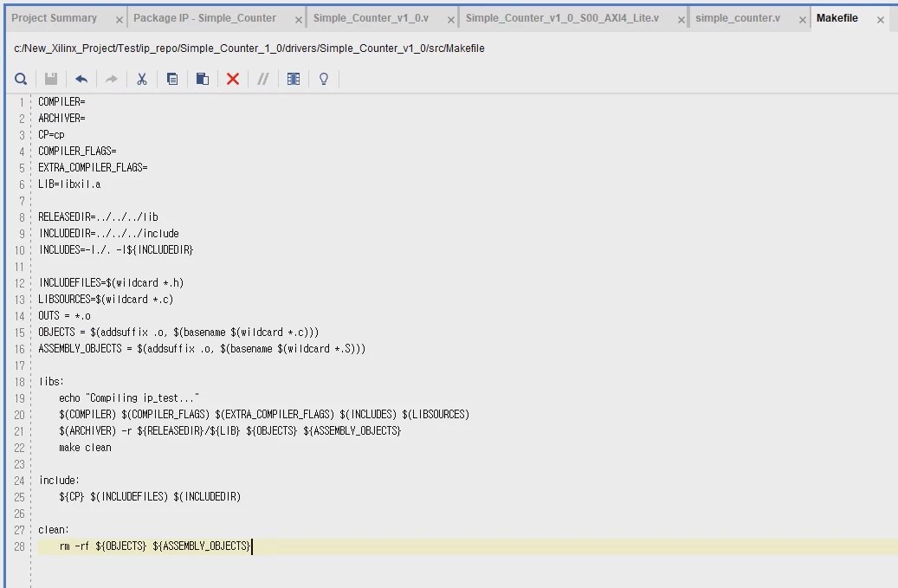The height and width of the screenshot is (588, 898).
Task: Toggle line comments with the // icon
Action: coord(263,79)
